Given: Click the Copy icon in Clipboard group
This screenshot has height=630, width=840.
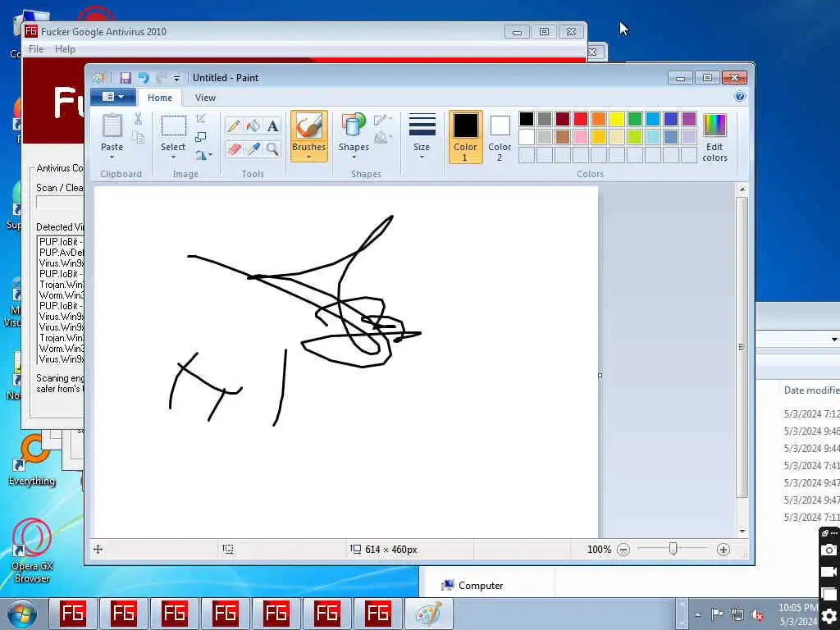Looking at the screenshot, I should [x=138, y=138].
